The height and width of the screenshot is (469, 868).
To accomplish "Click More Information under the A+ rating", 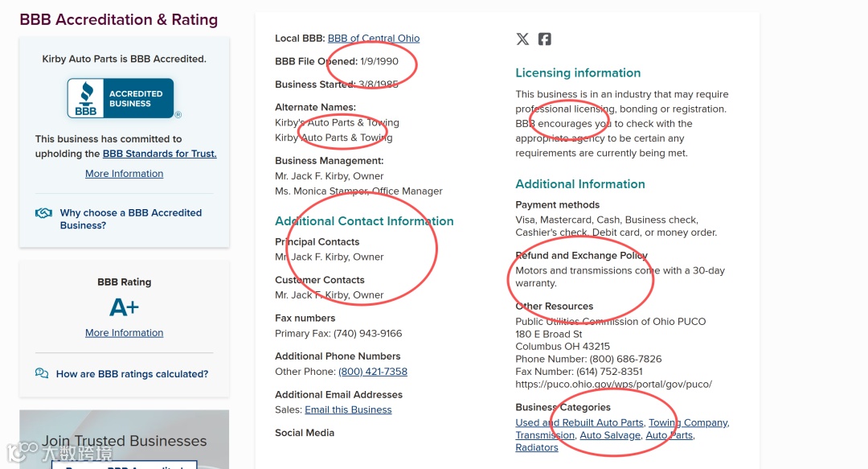I will click(125, 333).
